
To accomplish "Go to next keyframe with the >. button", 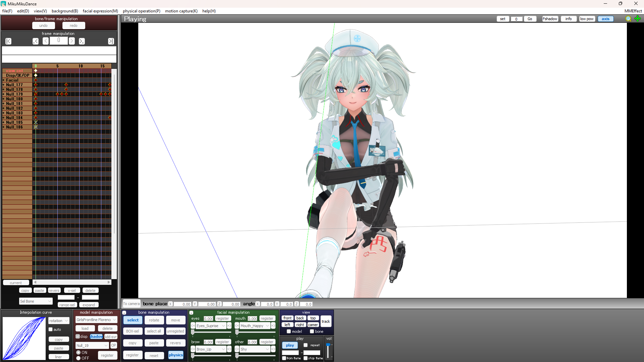I will tap(82, 41).
